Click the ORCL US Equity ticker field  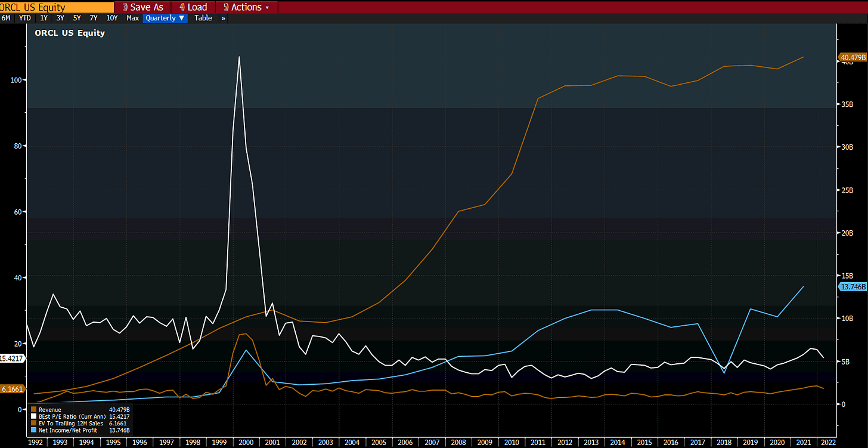coord(57,7)
